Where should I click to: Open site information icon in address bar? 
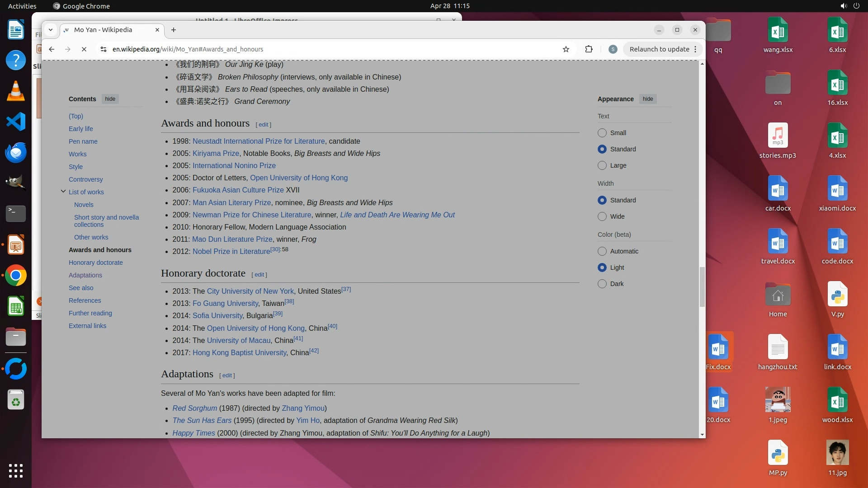[104, 49]
